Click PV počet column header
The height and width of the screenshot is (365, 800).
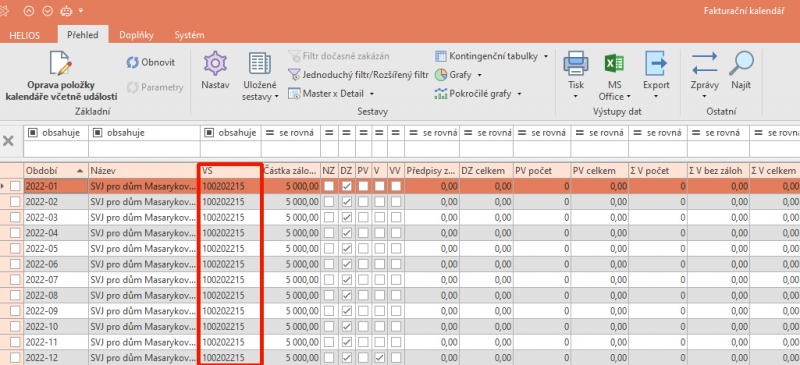point(541,171)
